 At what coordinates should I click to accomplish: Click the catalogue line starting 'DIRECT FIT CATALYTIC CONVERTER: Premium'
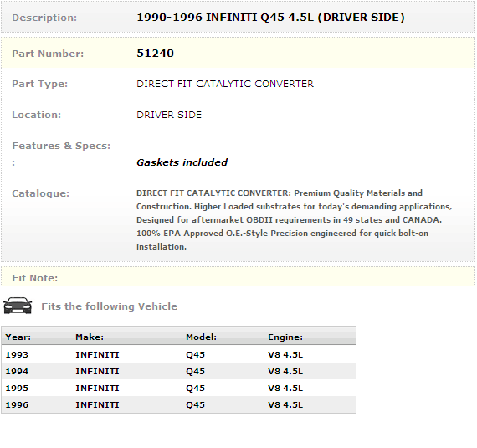pyautogui.click(x=280, y=193)
